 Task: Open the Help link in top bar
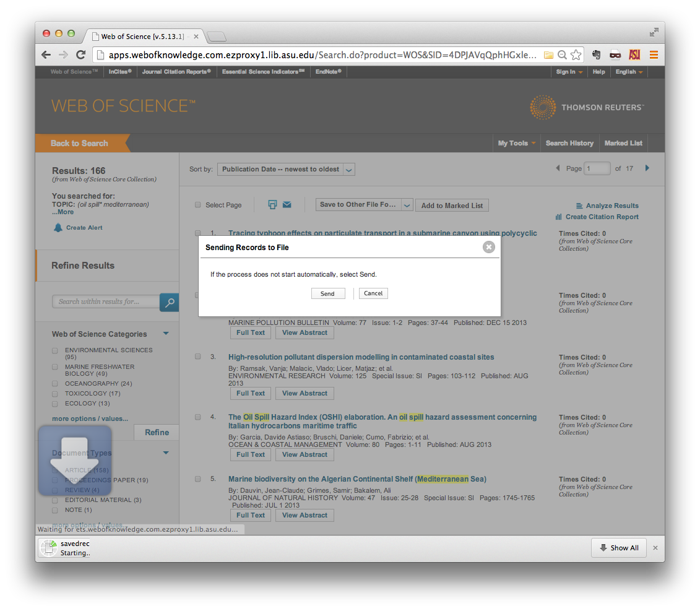point(598,72)
